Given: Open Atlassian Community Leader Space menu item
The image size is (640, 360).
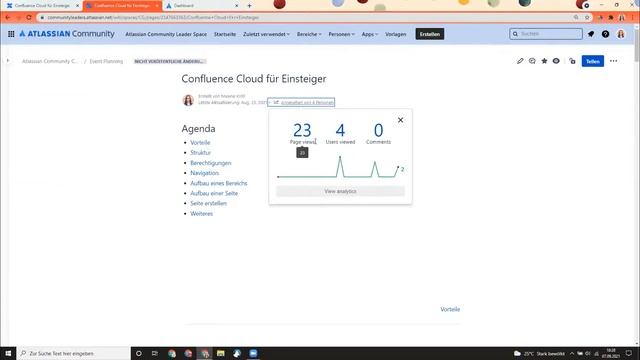Looking at the screenshot, I should [166, 34].
